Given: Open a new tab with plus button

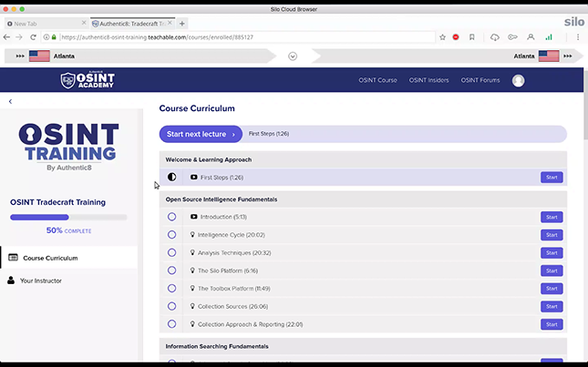Looking at the screenshot, I should pos(182,24).
